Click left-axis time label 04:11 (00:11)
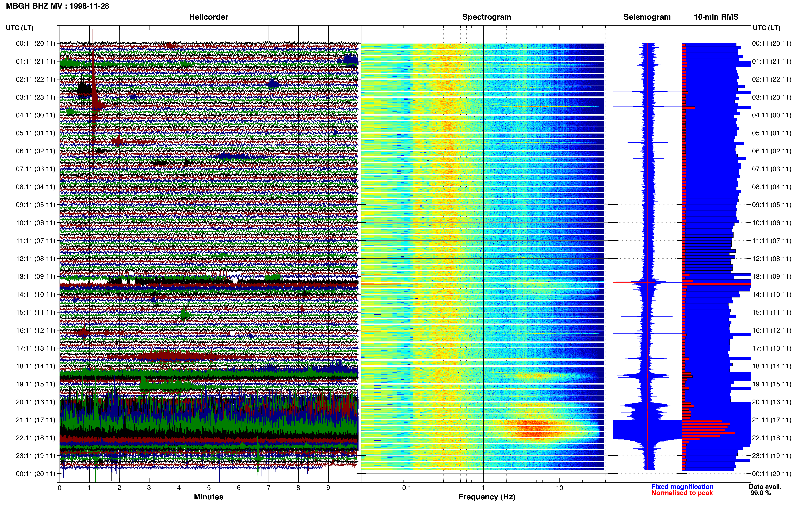The width and height of the screenshot is (812, 508). [x=36, y=115]
